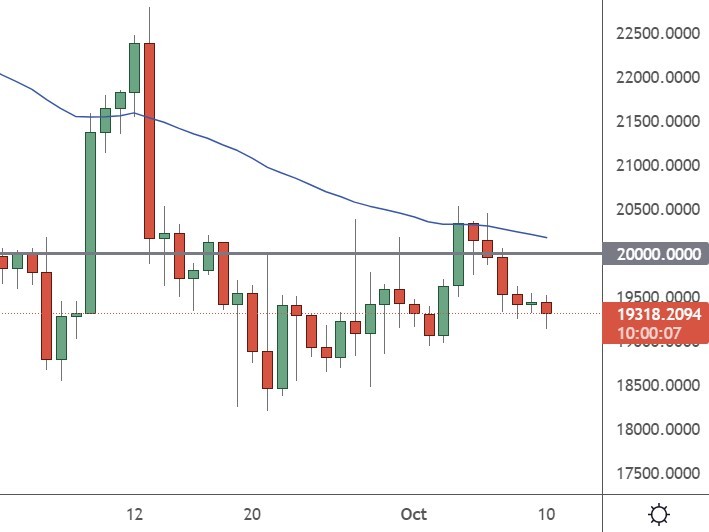Click the 22500.0000 price axis label
The width and height of the screenshot is (709, 532).
coord(656,34)
